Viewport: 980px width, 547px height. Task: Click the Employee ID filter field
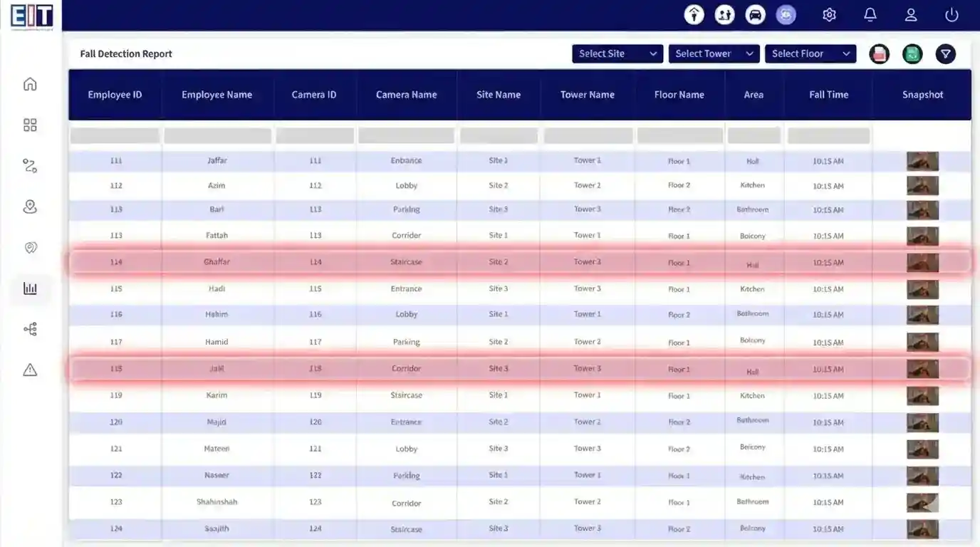pos(115,136)
